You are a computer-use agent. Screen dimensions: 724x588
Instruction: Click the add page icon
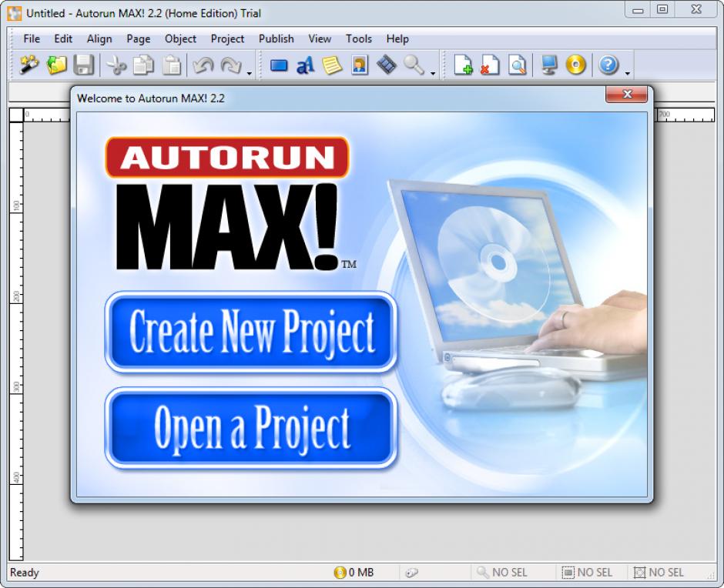(463, 65)
